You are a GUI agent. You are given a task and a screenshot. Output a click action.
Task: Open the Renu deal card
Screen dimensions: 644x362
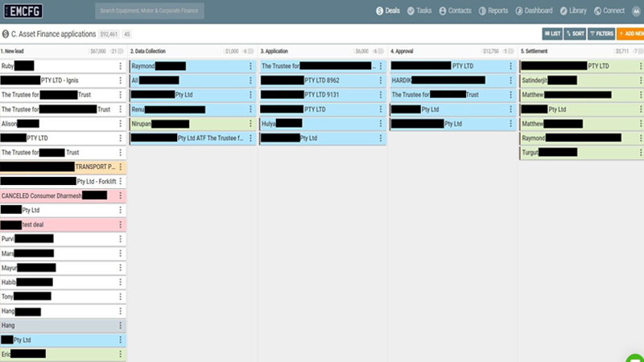tap(192, 109)
